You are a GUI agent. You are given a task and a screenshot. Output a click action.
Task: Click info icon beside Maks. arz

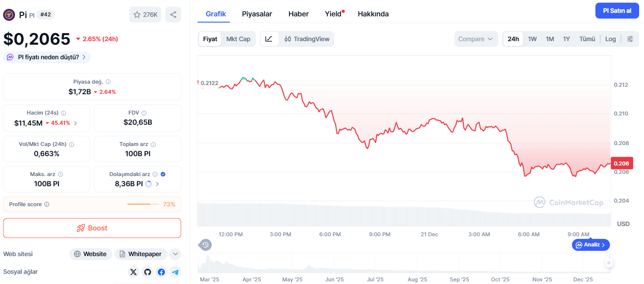pyautogui.click(x=61, y=174)
